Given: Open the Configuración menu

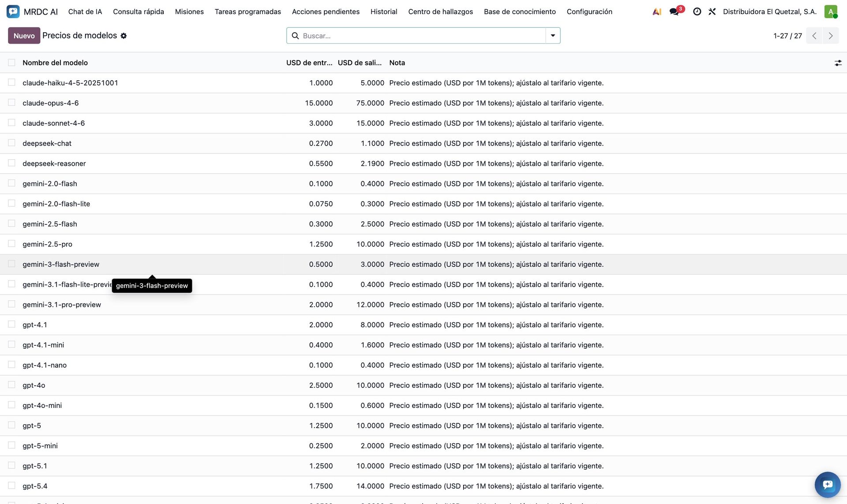Looking at the screenshot, I should coord(589,11).
